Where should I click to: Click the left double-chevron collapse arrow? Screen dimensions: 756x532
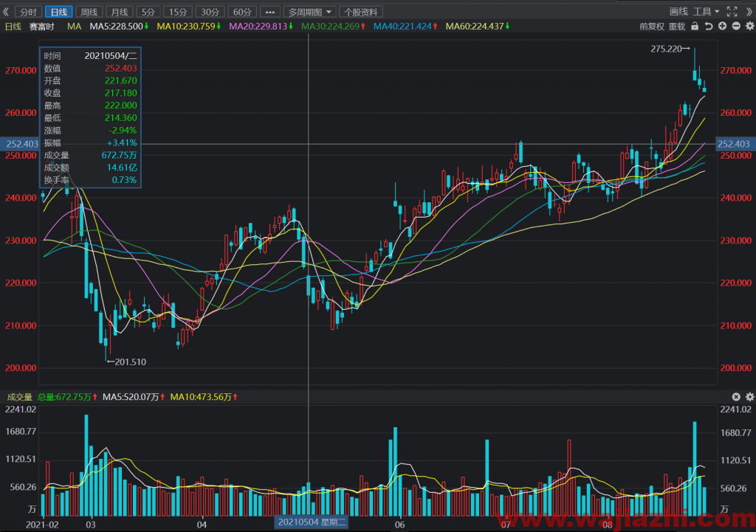6,12
